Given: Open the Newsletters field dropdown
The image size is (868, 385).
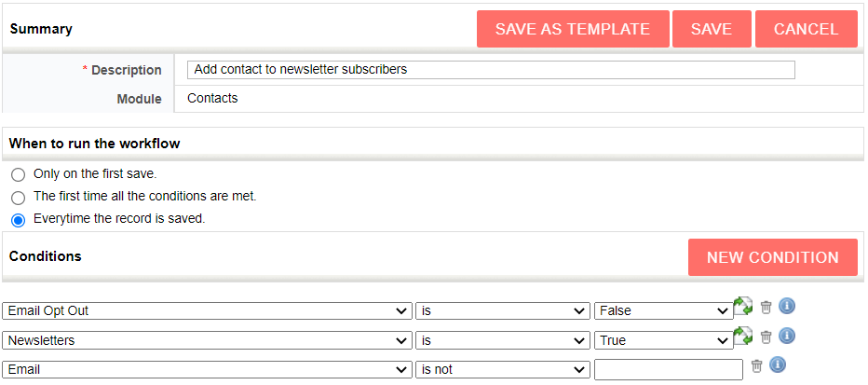Looking at the screenshot, I should pos(207,340).
